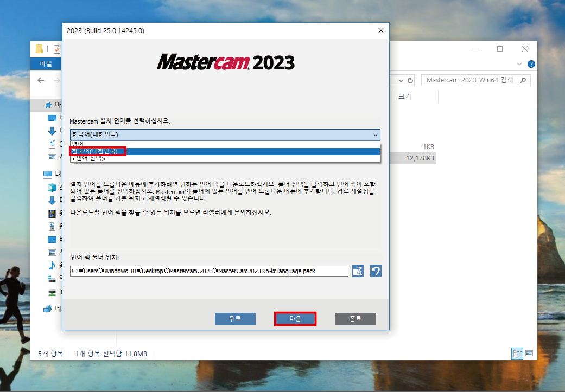Click the folder icon in the Explorer title bar
The height and width of the screenshot is (392, 565).
click(39, 49)
